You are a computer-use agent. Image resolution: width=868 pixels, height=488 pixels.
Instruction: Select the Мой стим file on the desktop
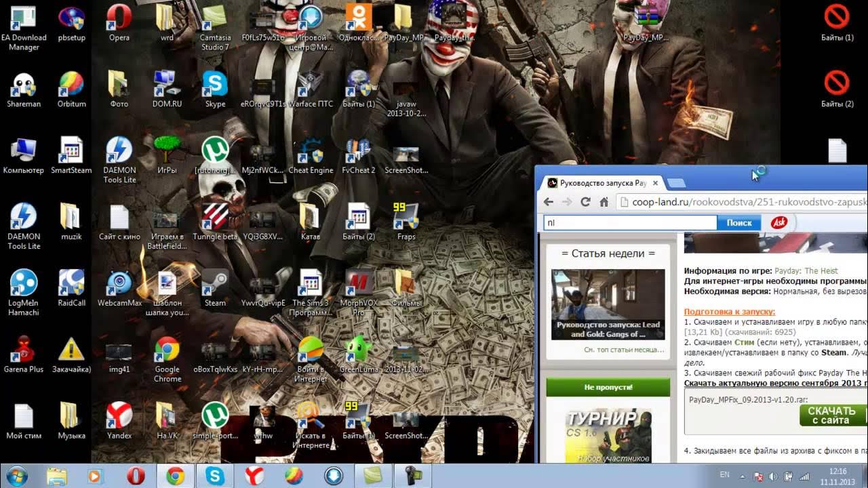coord(24,422)
